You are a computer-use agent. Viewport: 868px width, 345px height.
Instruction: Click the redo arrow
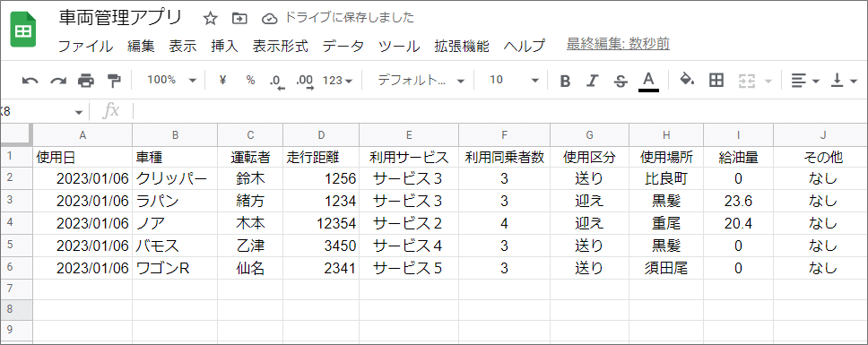click(58, 81)
